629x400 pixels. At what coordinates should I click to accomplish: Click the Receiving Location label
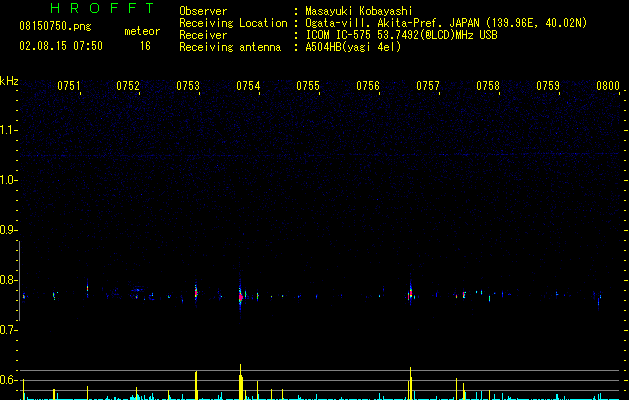click(x=233, y=23)
